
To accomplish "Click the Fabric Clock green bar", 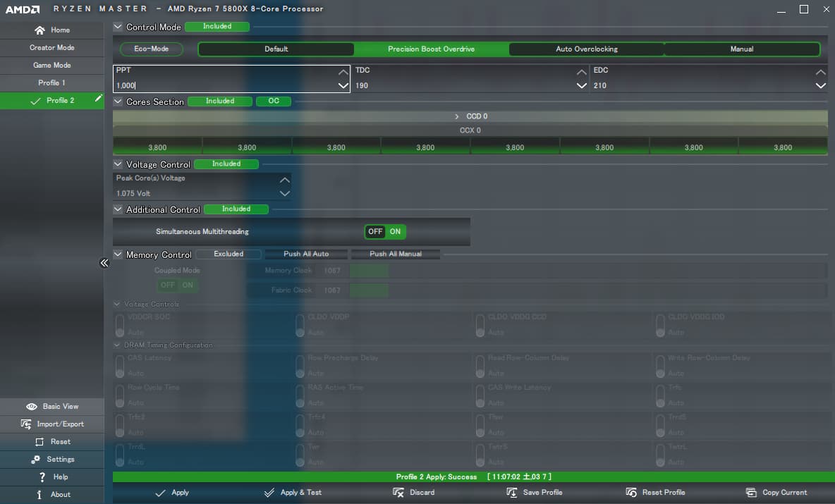I will click(x=369, y=290).
